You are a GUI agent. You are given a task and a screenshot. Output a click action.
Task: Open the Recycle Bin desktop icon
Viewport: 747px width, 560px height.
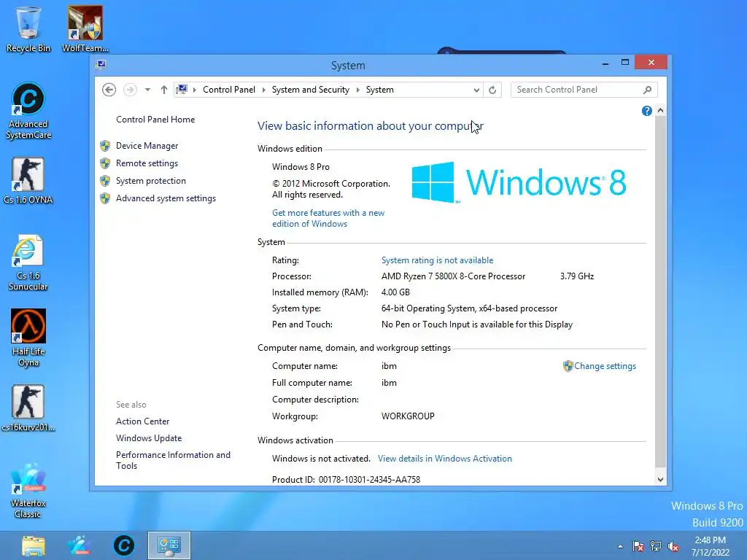[x=28, y=28]
